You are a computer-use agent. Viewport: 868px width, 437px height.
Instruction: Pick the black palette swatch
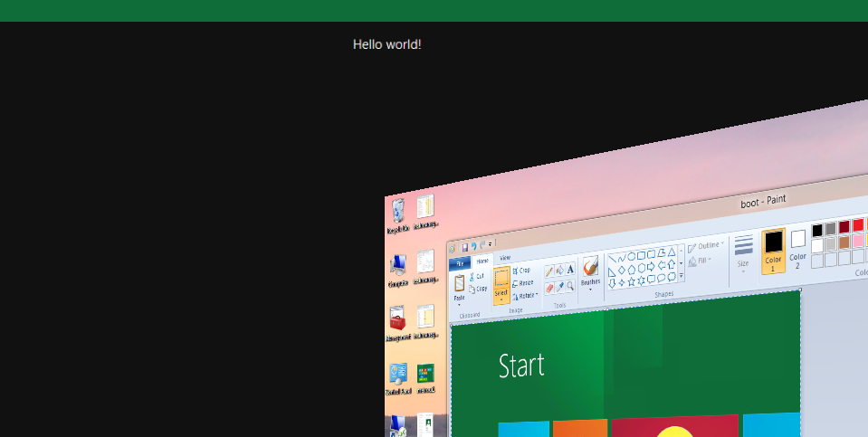pyautogui.click(x=817, y=230)
